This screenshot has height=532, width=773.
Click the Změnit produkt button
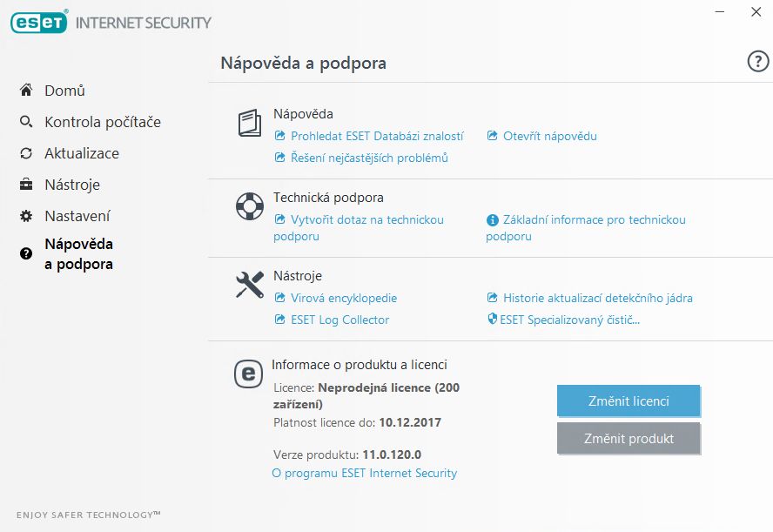click(628, 438)
